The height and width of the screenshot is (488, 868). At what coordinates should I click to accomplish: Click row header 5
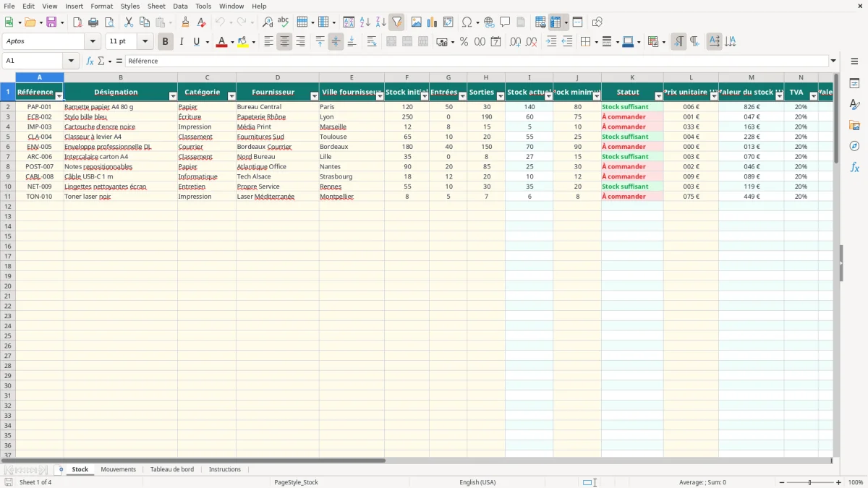(x=8, y=137)
